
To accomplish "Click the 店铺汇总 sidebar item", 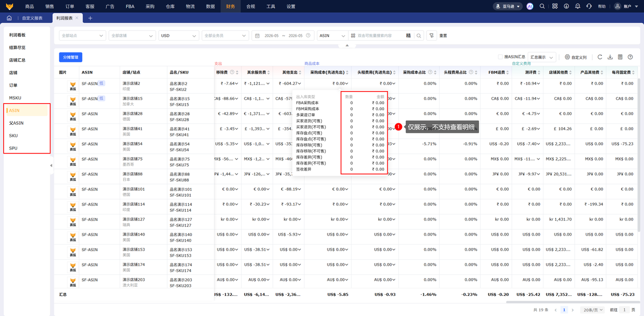I will [x=17, y=60].
